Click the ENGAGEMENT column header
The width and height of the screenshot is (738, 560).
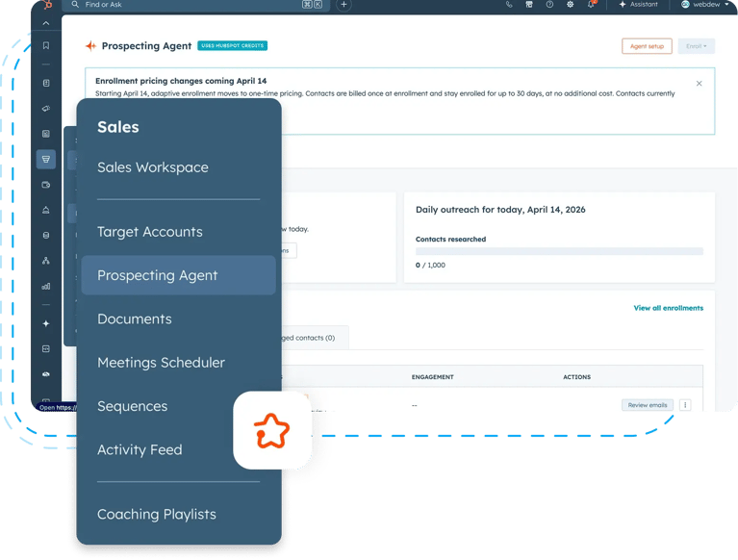pyautogui.click(x=433, y=377)
